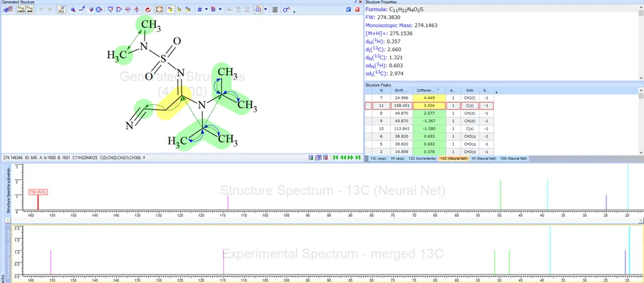Go to next generated structure
Screen dimensions: 644x283
click(x=349, y=158)
